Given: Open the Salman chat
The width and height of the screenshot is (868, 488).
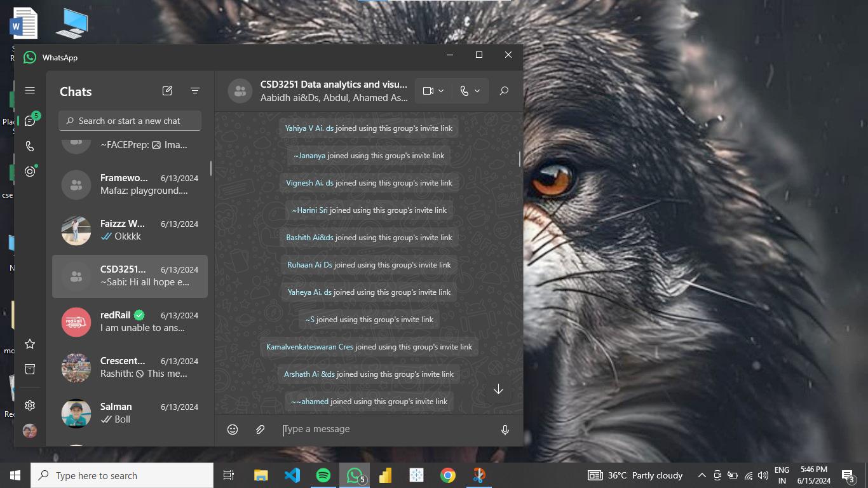Looking at the screenshot, I should tap(130, 414).
